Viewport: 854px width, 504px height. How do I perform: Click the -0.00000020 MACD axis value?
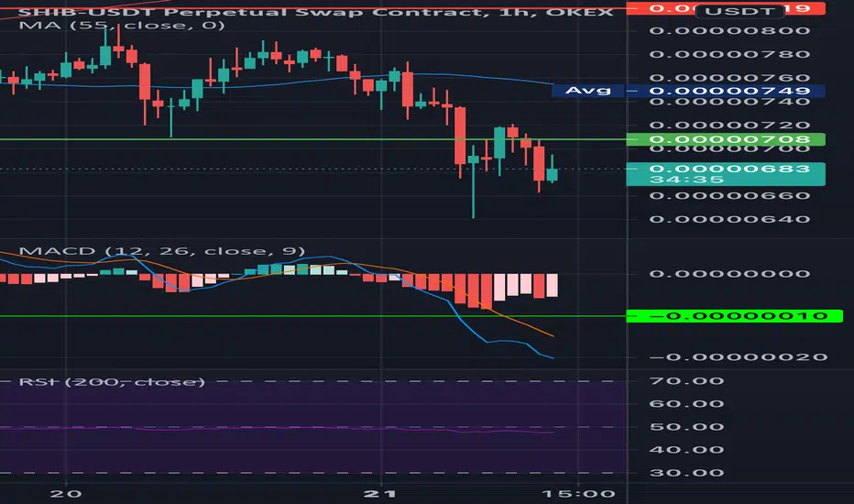point(739,357)
